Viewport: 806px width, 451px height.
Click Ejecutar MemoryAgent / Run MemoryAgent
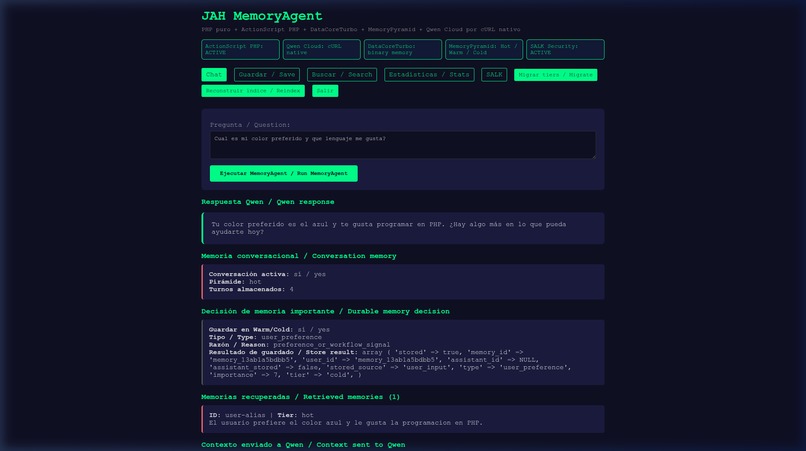click(284, 173)
